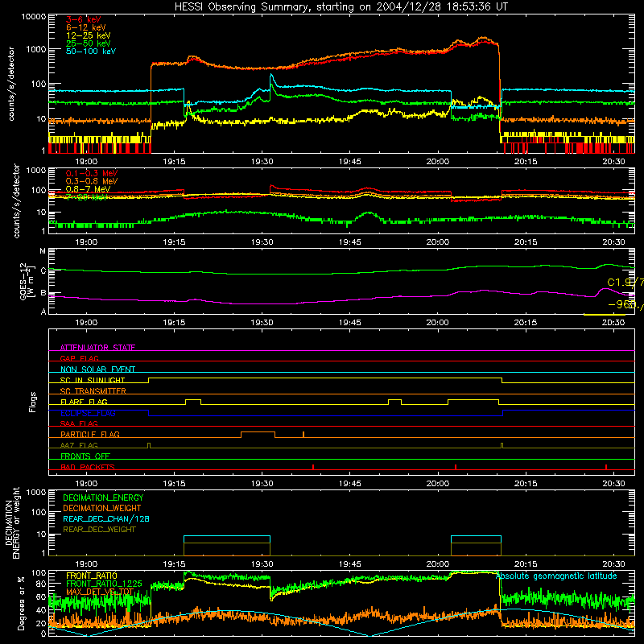Click the AAZ_FLAG label
This screenshot has height=644, width=644.
tap(79, 445)
